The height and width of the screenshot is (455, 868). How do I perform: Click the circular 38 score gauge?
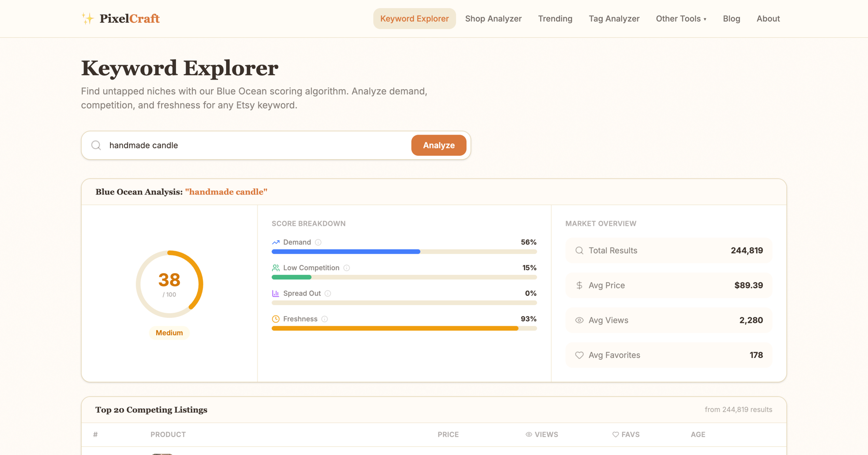[169, 284]
